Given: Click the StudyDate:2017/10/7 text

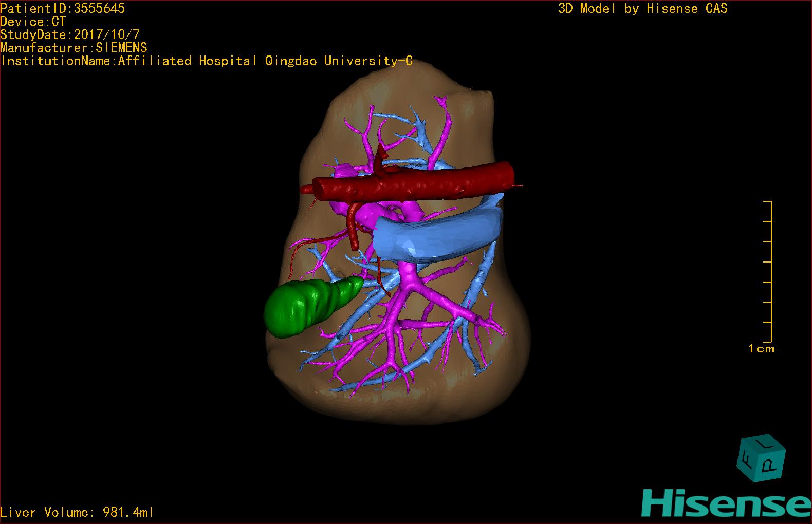Looking at the screenshot, I should pos(70,35).
